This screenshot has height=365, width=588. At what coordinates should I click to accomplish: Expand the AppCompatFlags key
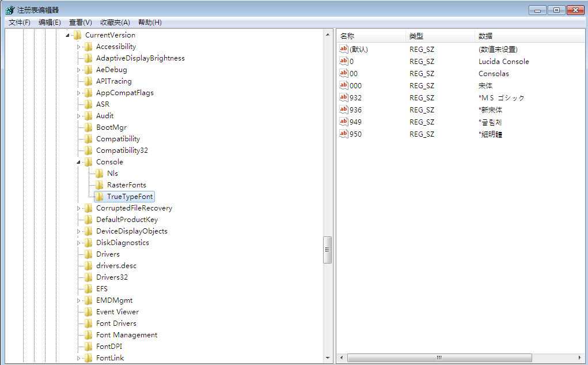click(x=78, y=93)
